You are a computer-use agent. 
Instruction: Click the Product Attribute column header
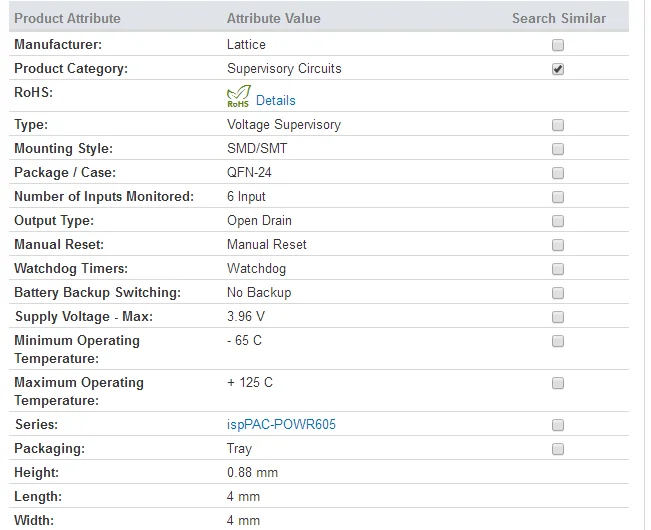pos(67,18)
